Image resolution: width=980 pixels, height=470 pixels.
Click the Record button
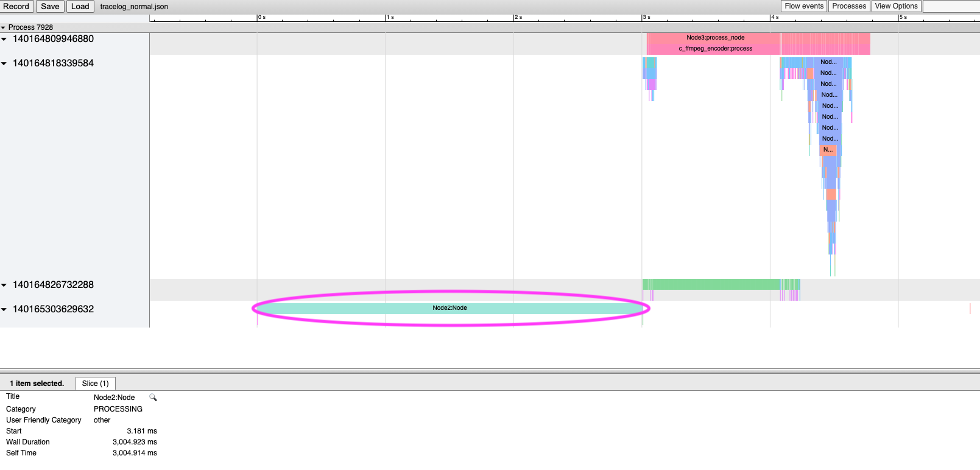(x=16, y=6)
